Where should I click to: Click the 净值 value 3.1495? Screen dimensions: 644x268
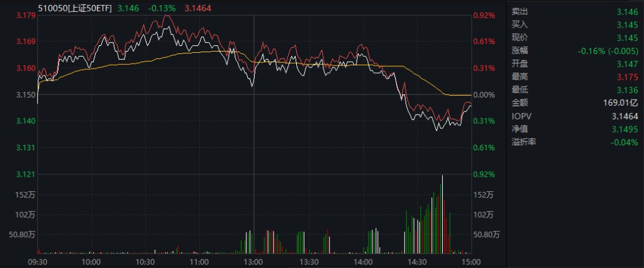626,129
